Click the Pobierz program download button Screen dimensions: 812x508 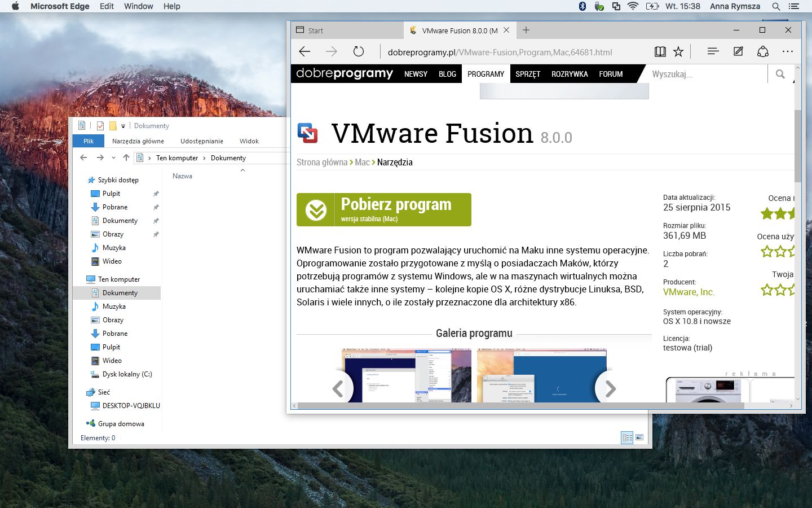tap(384, 209)
